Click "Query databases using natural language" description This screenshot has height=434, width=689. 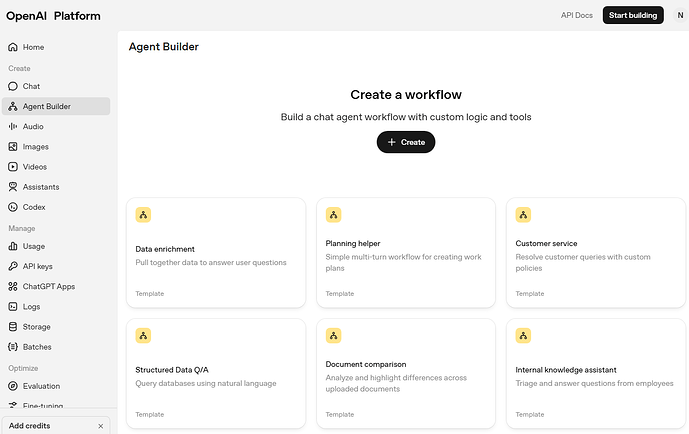click(x=206, y=383)
